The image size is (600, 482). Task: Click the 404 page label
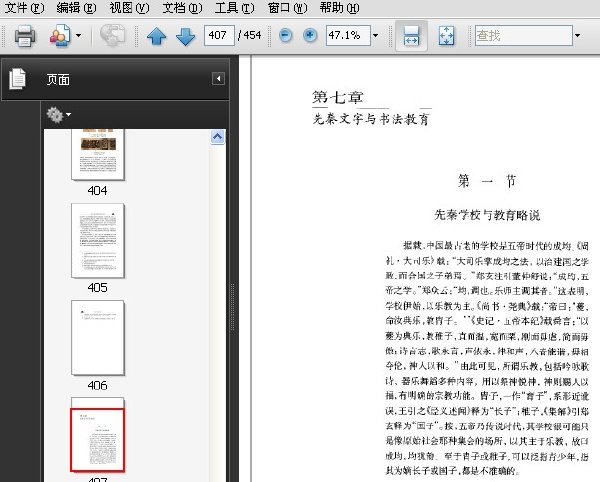click(x=98, y=191)
